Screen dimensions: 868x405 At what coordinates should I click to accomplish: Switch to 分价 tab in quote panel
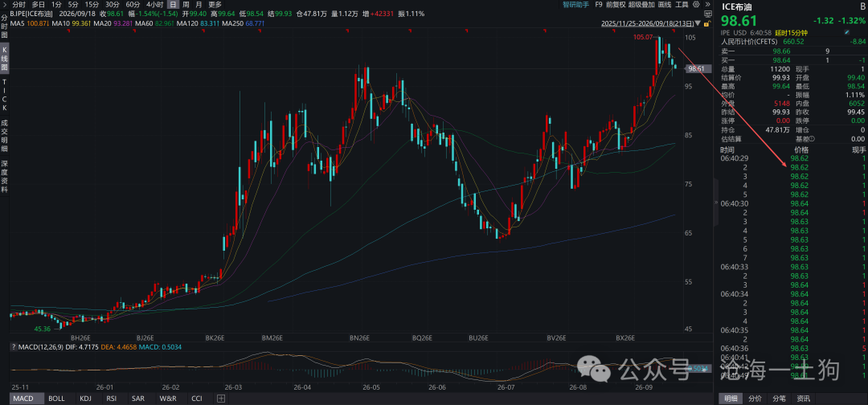point(755,399)
